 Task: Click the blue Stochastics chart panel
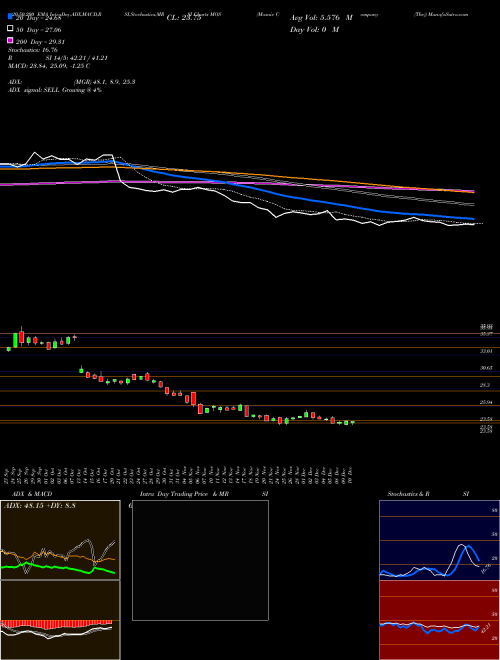tap(439, 540)
